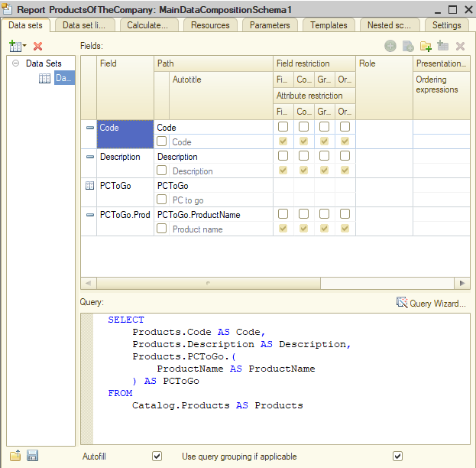Collapse the Code field row

(89, 128)
